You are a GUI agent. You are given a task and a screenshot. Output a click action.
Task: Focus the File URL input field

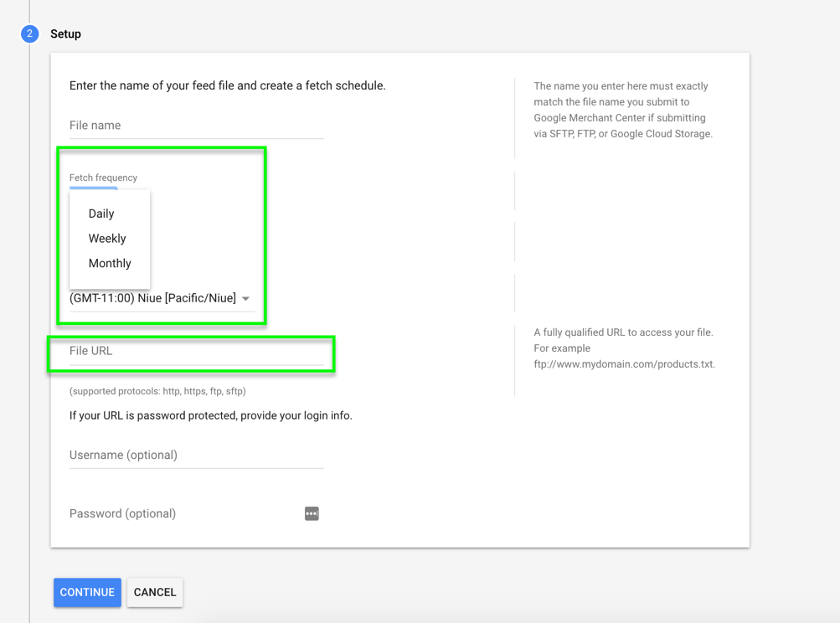pos(196,351)
